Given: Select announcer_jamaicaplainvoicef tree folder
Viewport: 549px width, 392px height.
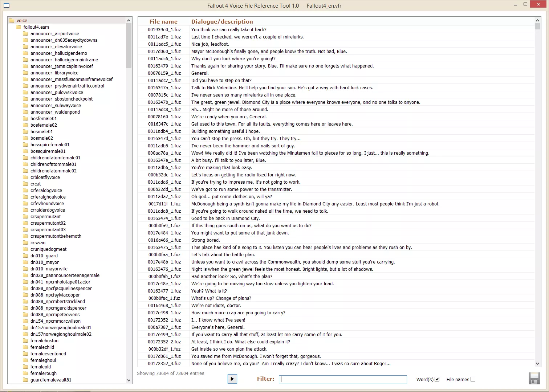Looking at the screenshot, I should 62,66.
